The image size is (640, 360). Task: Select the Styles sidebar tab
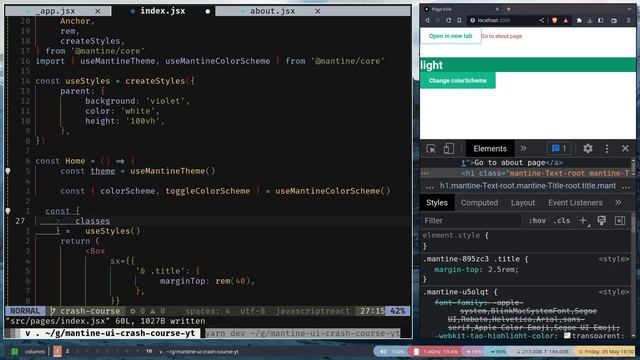tap(437, 202)
